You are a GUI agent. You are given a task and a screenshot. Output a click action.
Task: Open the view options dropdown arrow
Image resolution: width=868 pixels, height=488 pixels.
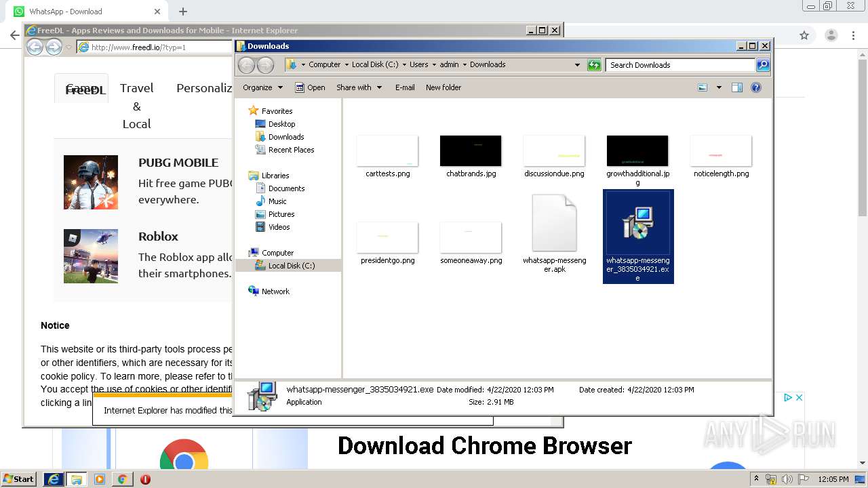pos(719,87)
